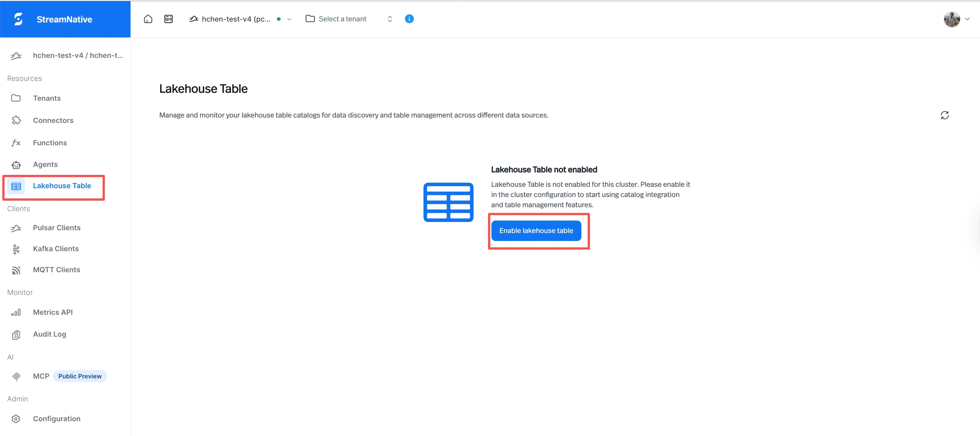This screenshot has width=980, height=436.
Task: Click 'Lakehouse Table not enabled' heading
Action: point(544,170)
